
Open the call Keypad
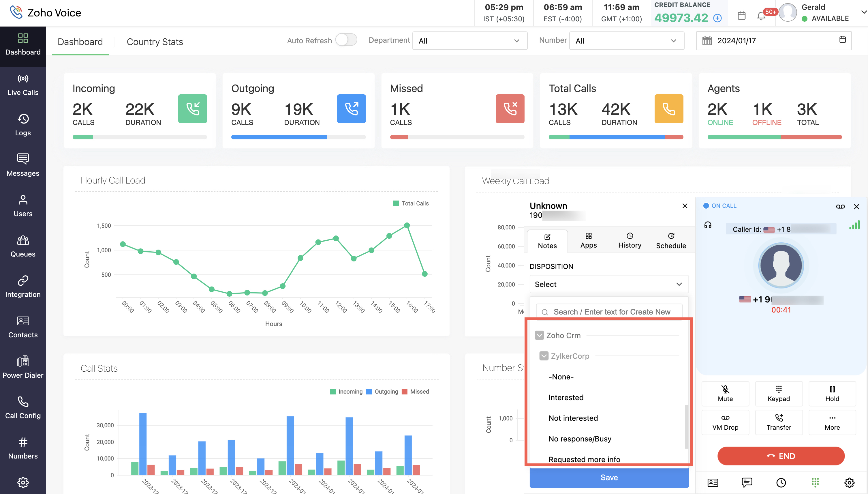pyautogui.click(x=779, y=393)
